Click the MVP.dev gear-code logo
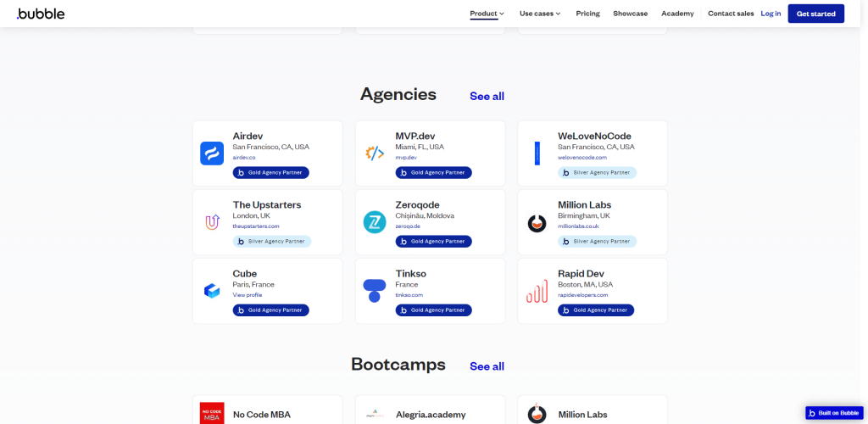This screenshot has width=868, height=424. point(374,153)
